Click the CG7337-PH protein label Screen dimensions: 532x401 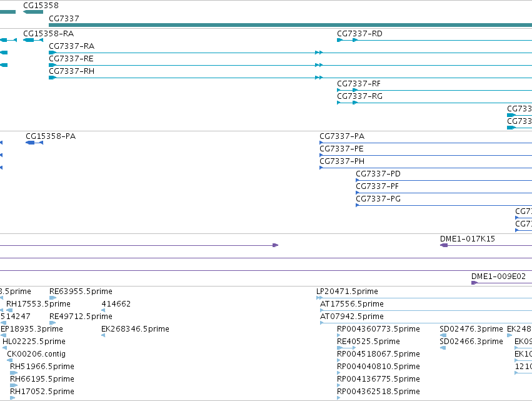tap(342, 161)
